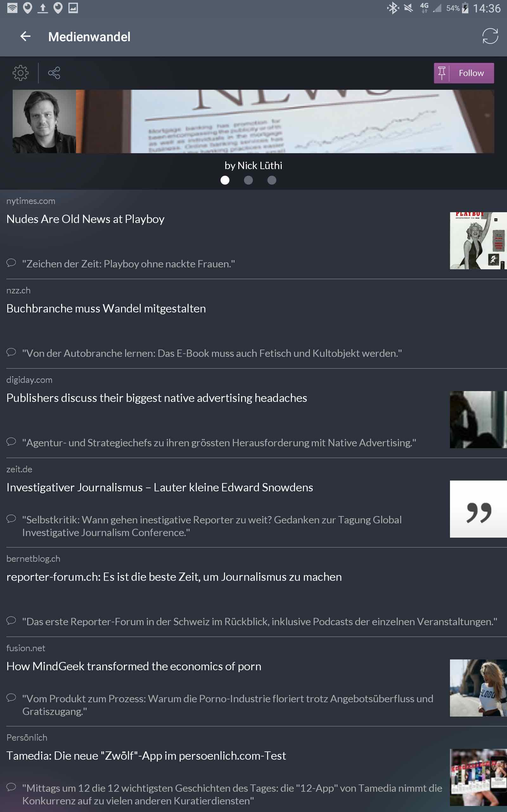This screenshot has height=812, width=507.
Task: Open 'Buchbranche muss Wandel mitgestalten' article
Action: (106, 308)
